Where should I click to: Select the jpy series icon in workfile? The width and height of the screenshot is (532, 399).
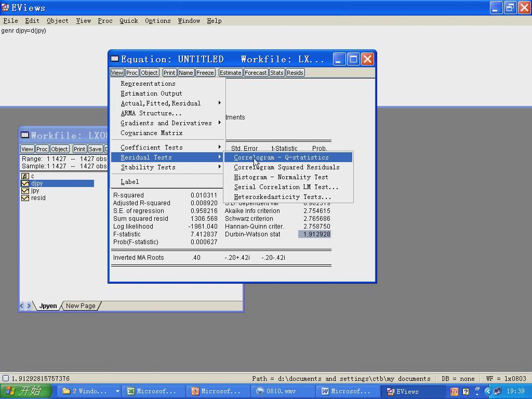point(25,191)
